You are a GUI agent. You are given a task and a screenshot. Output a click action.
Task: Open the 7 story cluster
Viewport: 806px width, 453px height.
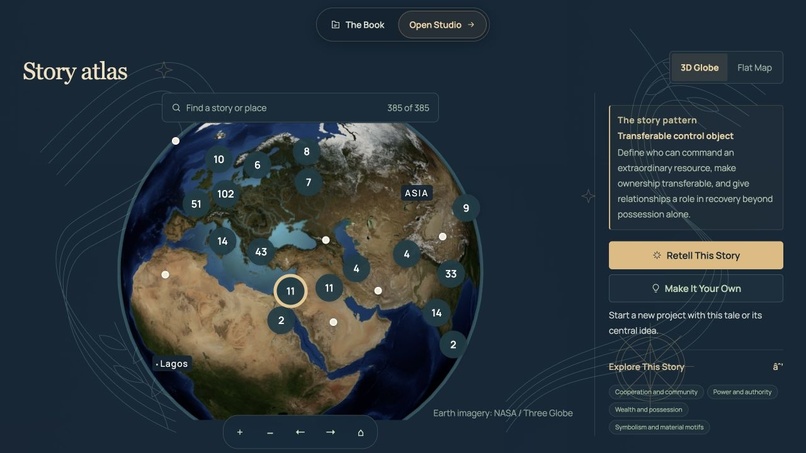tap(308, 182)
